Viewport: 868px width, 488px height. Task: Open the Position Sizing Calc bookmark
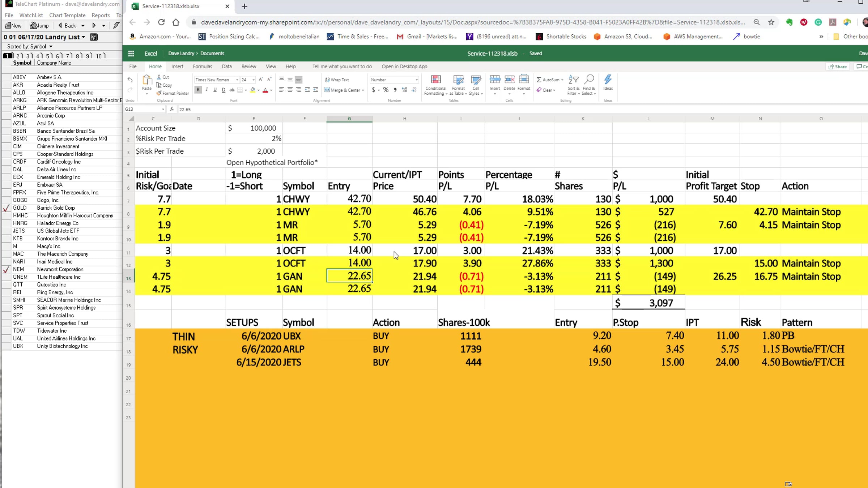click(229, 37)
